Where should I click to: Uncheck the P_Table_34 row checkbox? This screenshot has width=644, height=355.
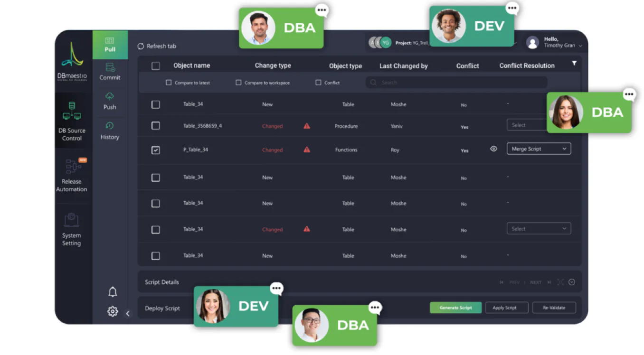tap(155, 150)
